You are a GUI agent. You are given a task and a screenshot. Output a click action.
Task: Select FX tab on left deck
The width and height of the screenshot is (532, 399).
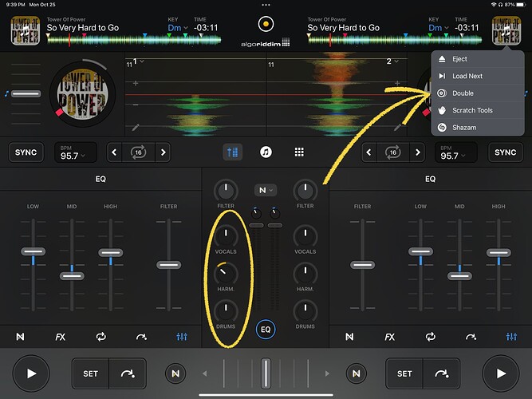(60, 337)
